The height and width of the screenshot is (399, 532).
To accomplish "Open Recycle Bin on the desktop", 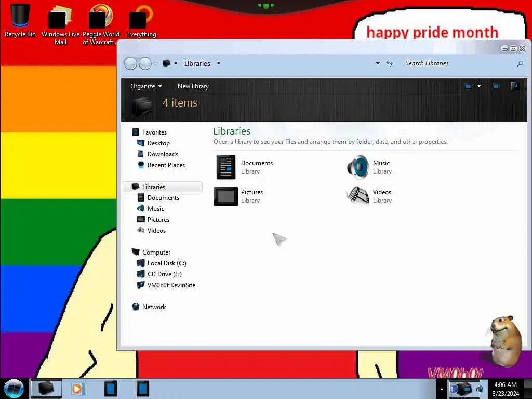I will tap(20, 19).
